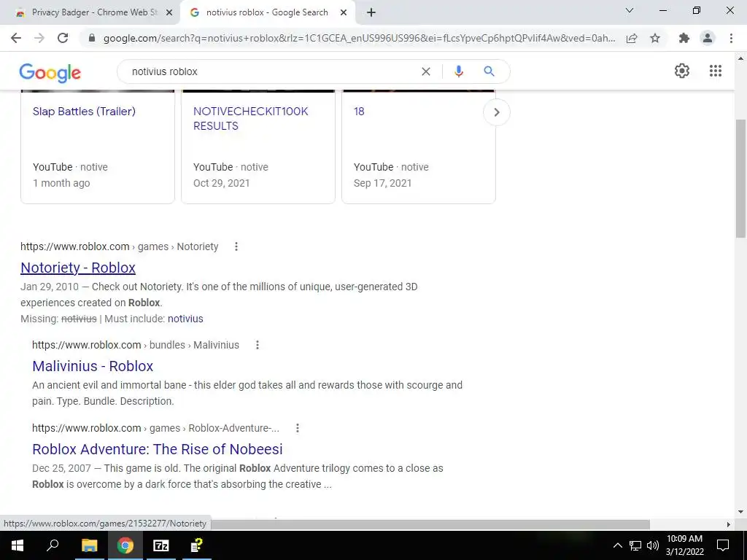747x560 pixels.
Task: Open the video titled 18
Action: pos(359,112)
